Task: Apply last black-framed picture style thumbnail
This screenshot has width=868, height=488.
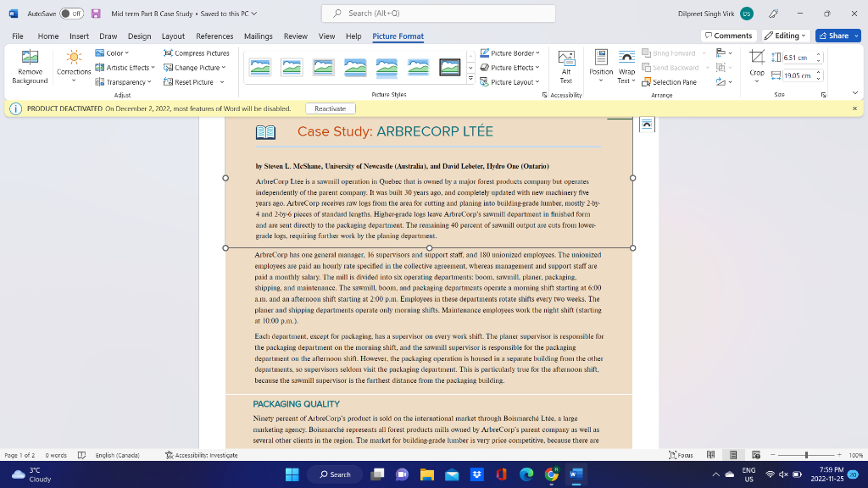Action: (x=449, y=68)
